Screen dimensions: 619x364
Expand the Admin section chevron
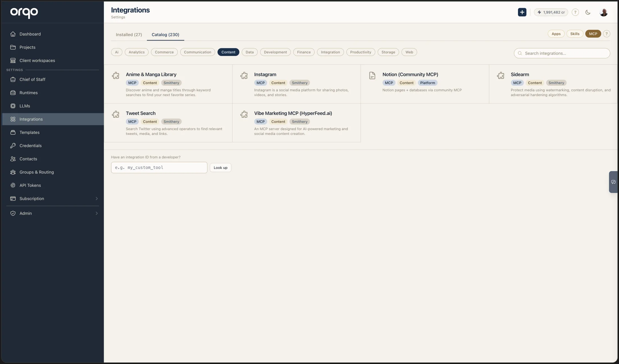(97, 213)
